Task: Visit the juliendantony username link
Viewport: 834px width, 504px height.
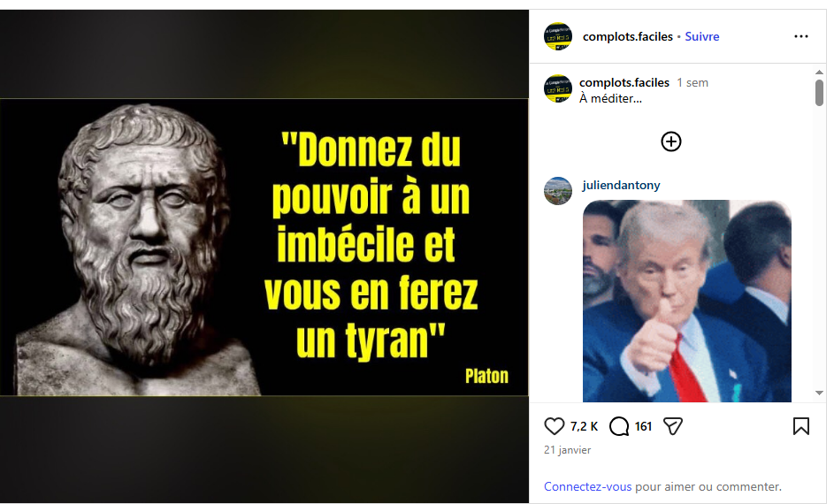Action: (621, 185)
